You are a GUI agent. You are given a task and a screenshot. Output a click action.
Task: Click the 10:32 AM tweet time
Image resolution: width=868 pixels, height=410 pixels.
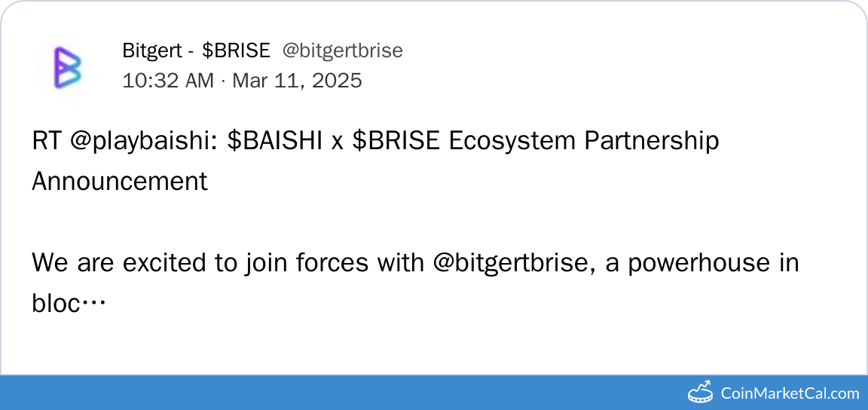[x=168, y=80]
